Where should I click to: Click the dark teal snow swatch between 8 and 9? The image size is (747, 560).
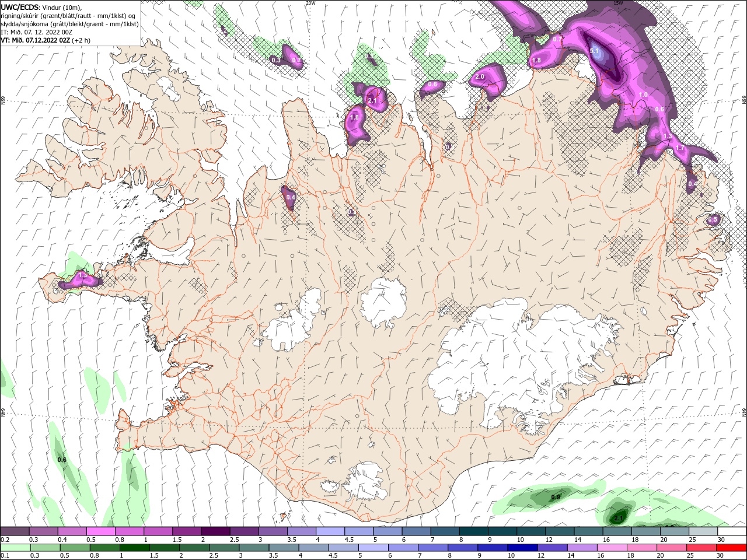click(x=473, y=531)
